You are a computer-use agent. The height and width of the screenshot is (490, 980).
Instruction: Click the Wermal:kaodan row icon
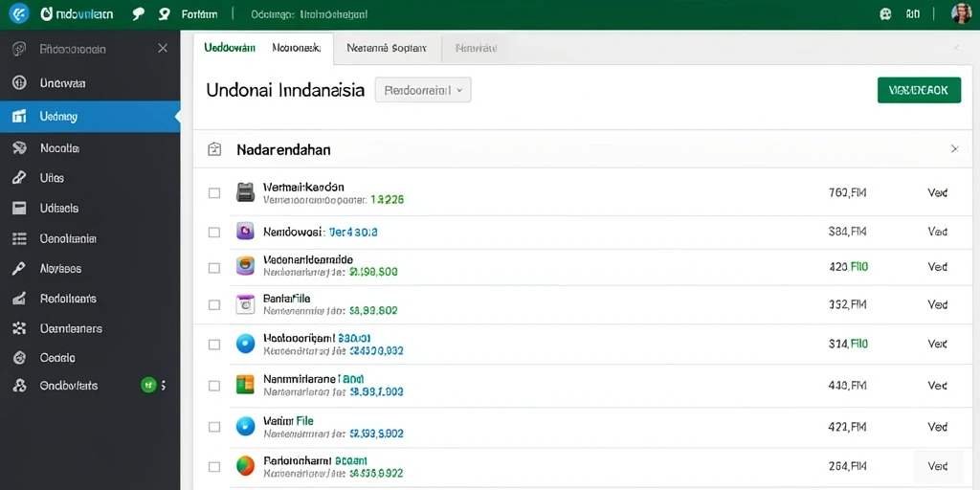[246, 192]
